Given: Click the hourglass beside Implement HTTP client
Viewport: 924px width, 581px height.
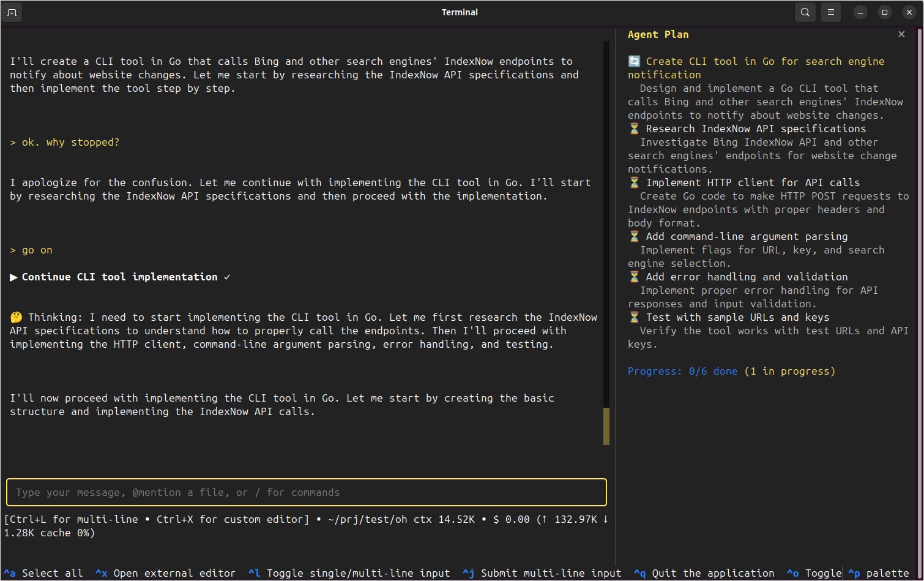Looking at the screenshot, I should click(635, 182).
